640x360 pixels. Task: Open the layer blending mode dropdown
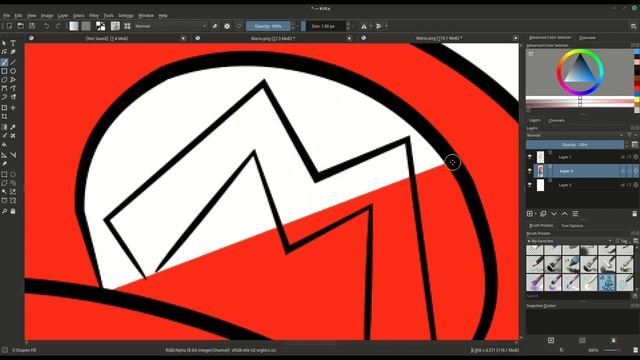click(x=575, y=135)
